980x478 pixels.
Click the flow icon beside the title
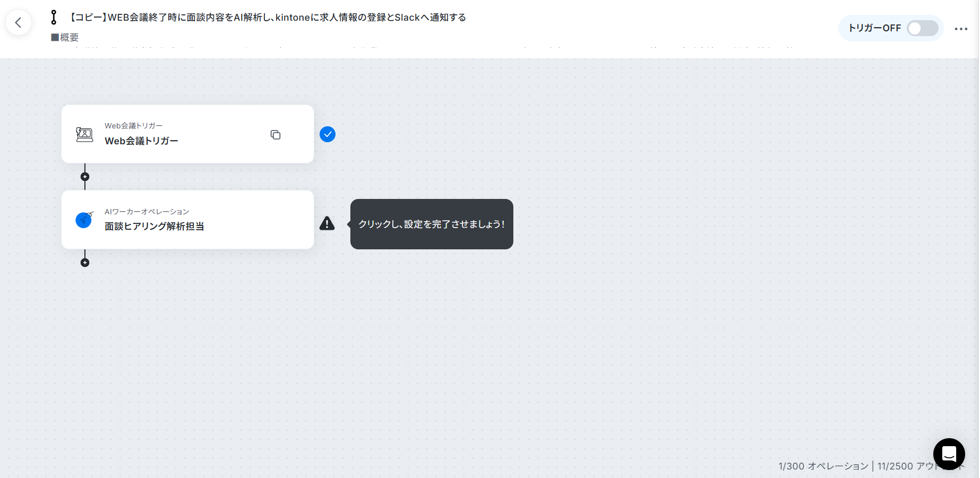(x=54, y=18)
